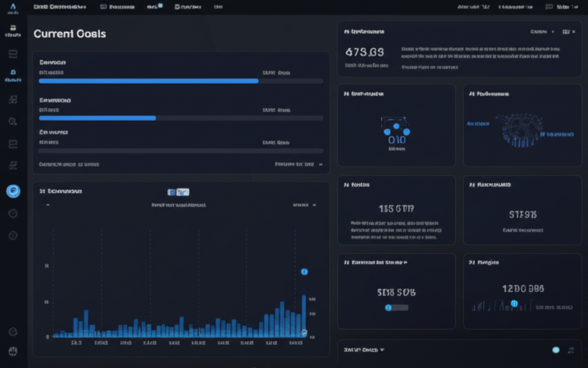Expand the dropdown at the chart's upper right
This screenshot has width=588, height=368.
[304, 205]
